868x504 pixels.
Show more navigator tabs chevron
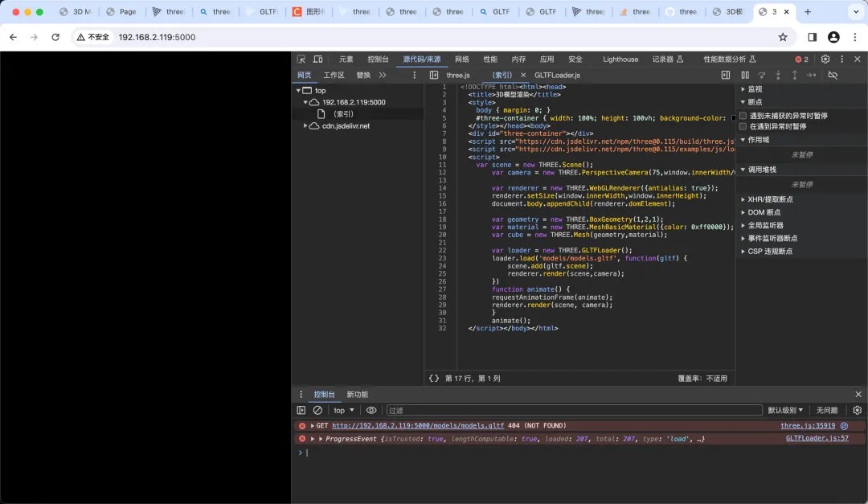coord(383,75)
